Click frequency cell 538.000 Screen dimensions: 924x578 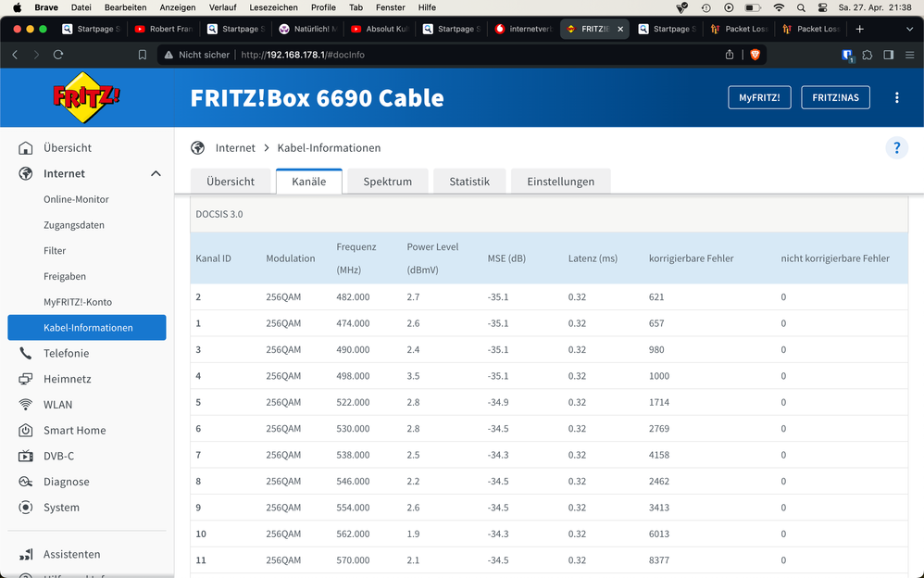(353, 456)
